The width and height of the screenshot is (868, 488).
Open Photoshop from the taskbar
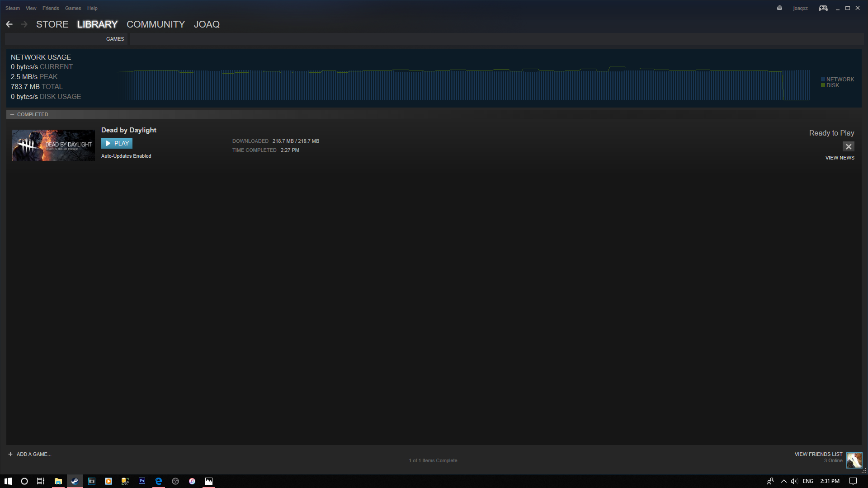click(142, 481)
